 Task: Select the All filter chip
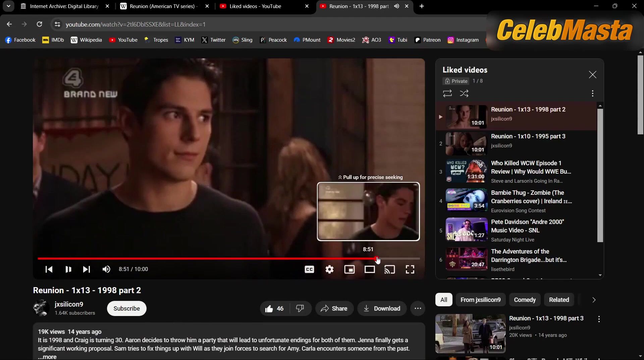click(x=444, y=300)
